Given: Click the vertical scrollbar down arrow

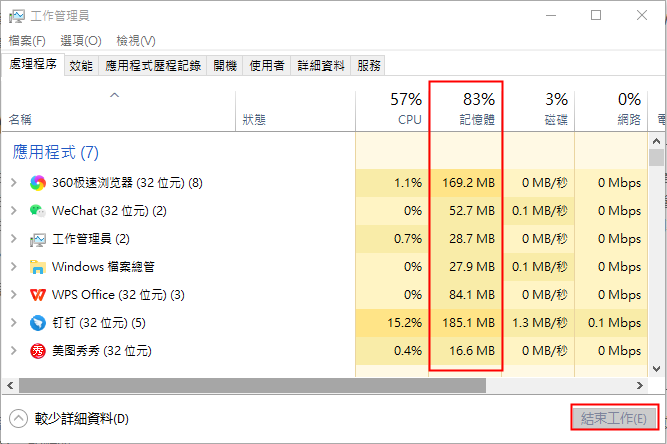Looking at the screenshot, I should (656, 369).
